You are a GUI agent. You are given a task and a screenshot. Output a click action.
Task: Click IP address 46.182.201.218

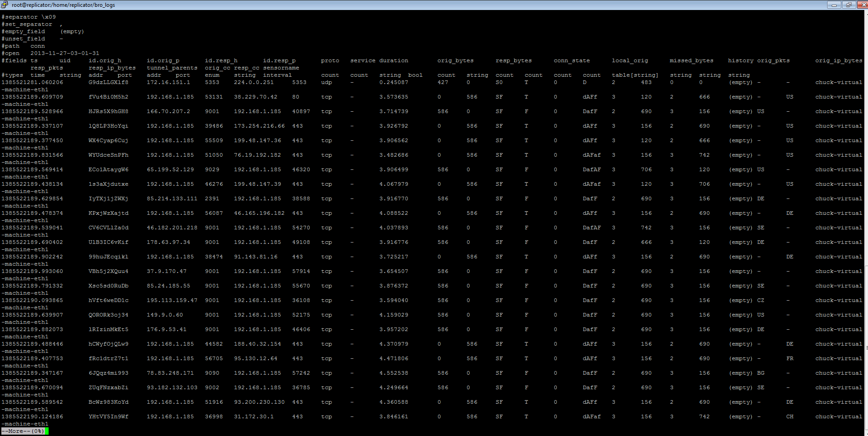[x=172, y=228]
